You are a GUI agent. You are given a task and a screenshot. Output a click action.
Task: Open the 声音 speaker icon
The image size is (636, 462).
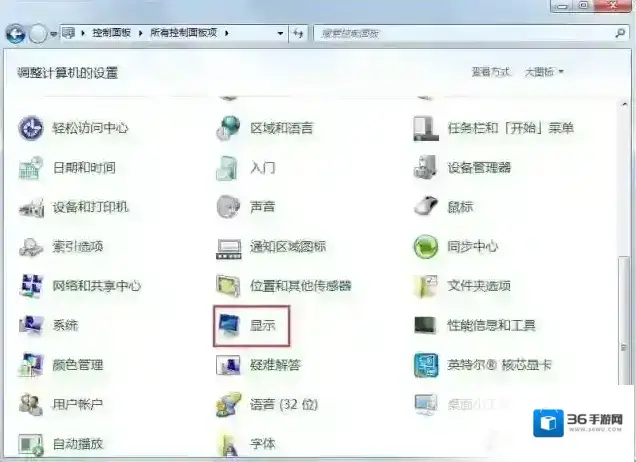pyautogui.click(x=228, y=207)
